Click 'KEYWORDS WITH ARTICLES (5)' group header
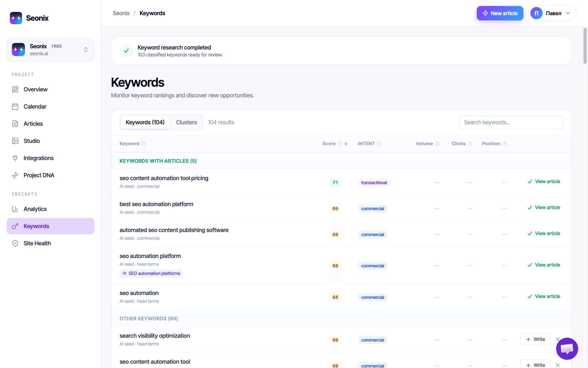The image size is (588, 368). pyautogui.click(x=158, y=161)
